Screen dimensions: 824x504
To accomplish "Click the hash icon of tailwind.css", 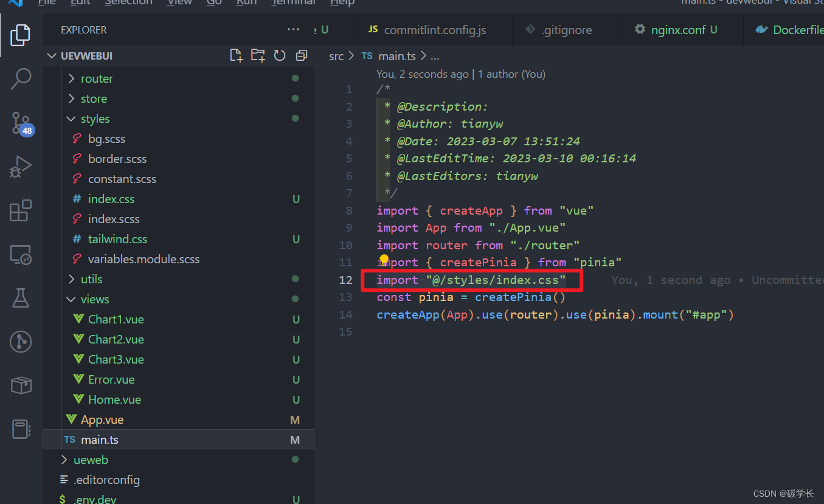I will 77,239.
